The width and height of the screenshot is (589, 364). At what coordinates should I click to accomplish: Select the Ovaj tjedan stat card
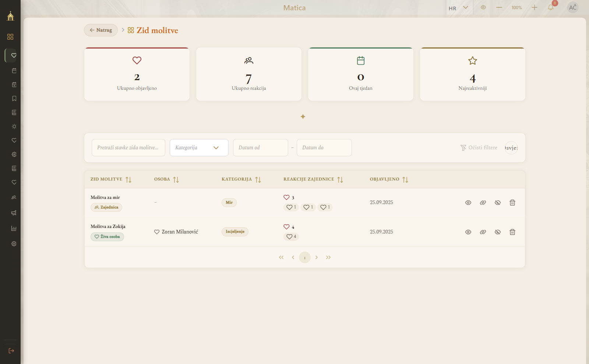[x=361, y=74]
